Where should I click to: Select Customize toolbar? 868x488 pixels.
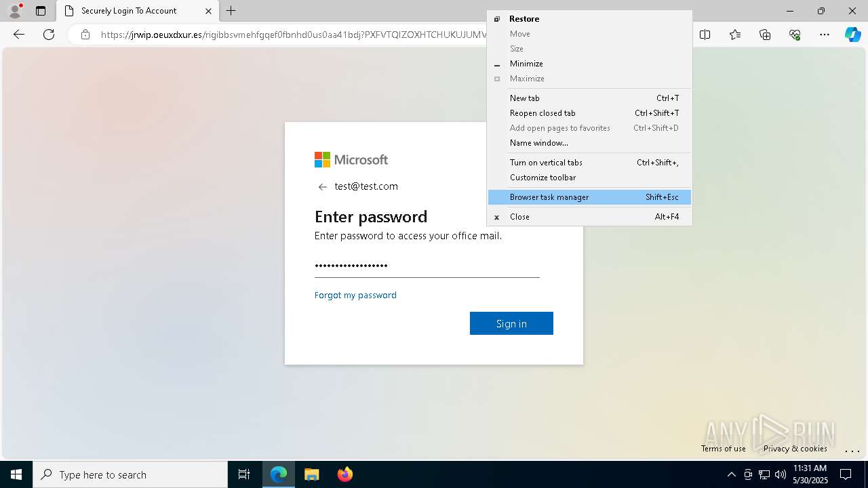pos(589,178)
